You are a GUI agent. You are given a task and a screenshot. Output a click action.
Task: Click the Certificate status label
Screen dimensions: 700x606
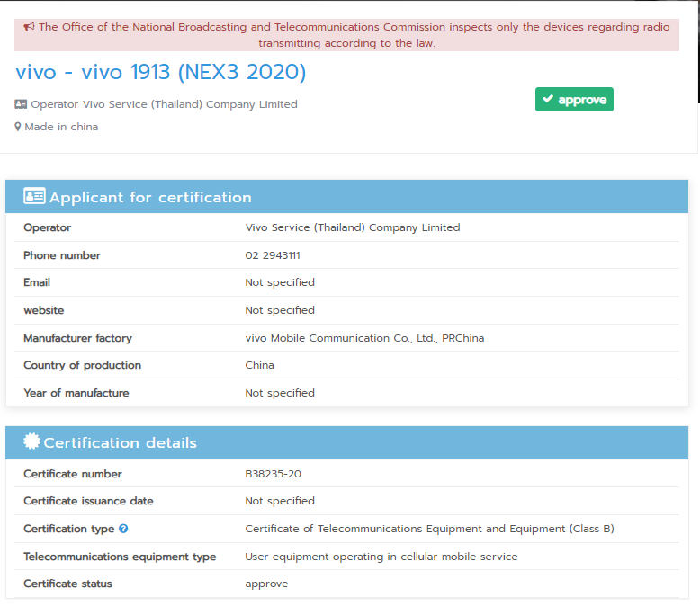coord(67,584)
